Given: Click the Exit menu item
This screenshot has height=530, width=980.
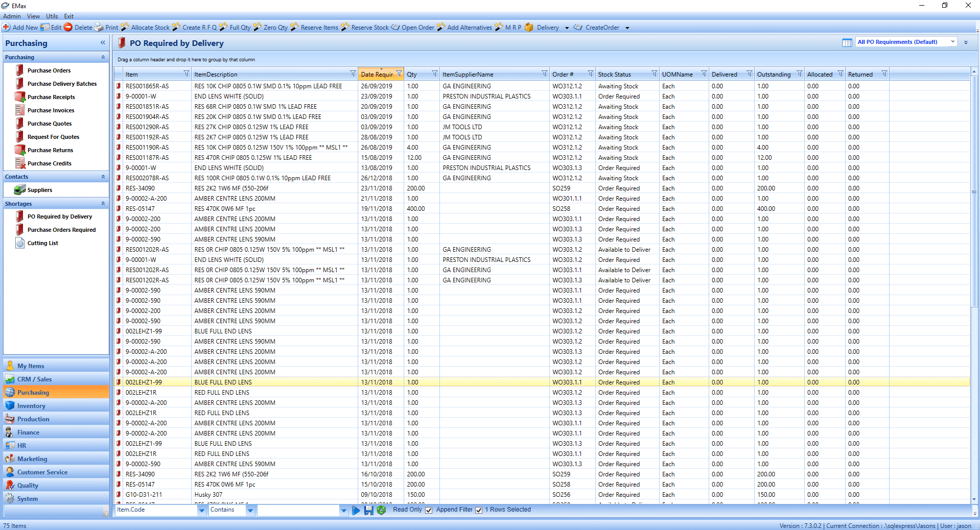Looking at the screenshot, I should [x=69, y=16].
